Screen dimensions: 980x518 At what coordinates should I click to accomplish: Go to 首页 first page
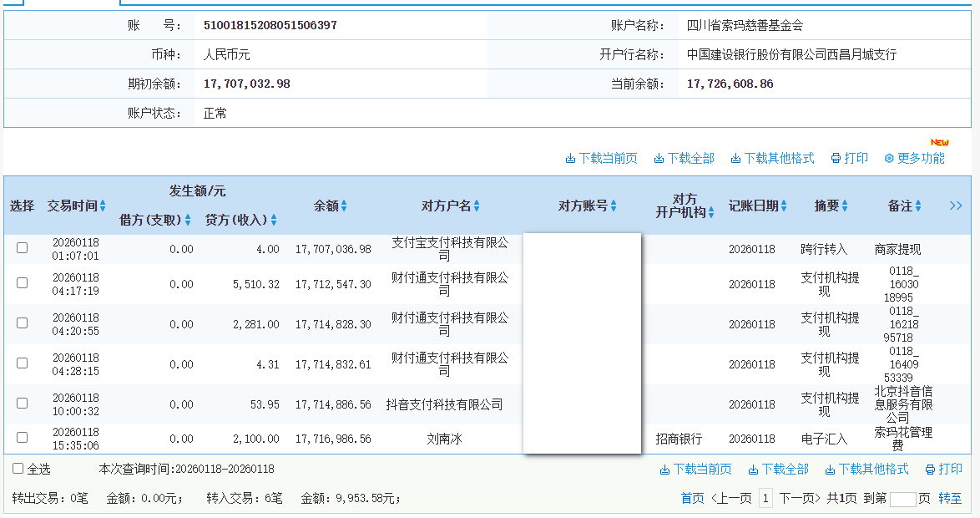tap(692, 499)
